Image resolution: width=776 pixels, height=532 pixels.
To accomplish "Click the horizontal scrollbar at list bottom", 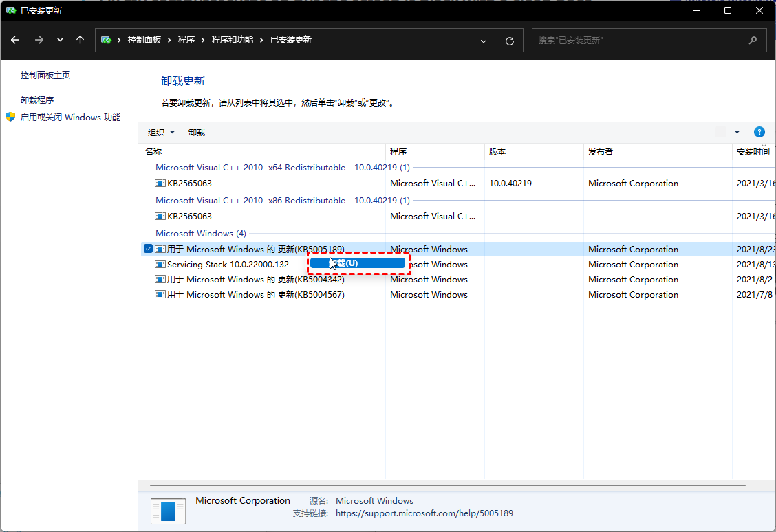I will pos(447,485).
